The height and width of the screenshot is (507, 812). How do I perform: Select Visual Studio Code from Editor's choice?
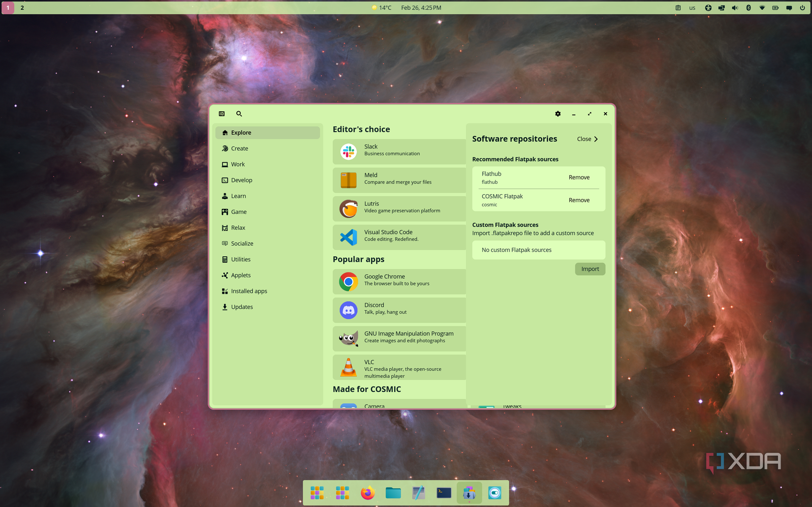tap(399, 237)
